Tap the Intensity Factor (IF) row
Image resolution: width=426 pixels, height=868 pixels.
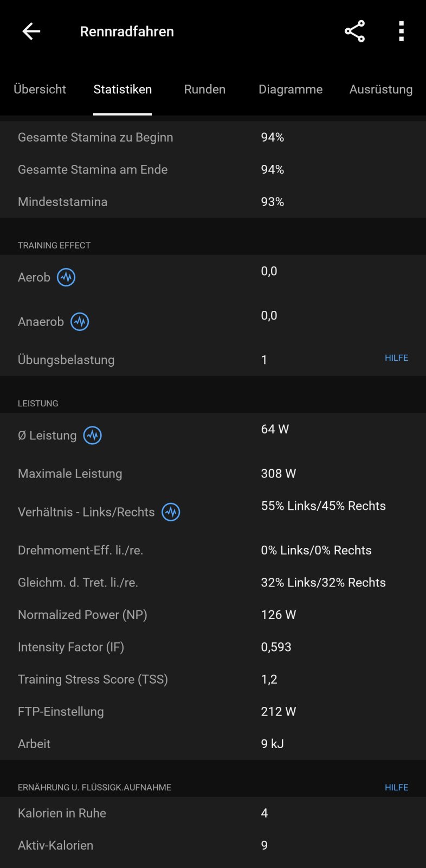pos(212,647)
